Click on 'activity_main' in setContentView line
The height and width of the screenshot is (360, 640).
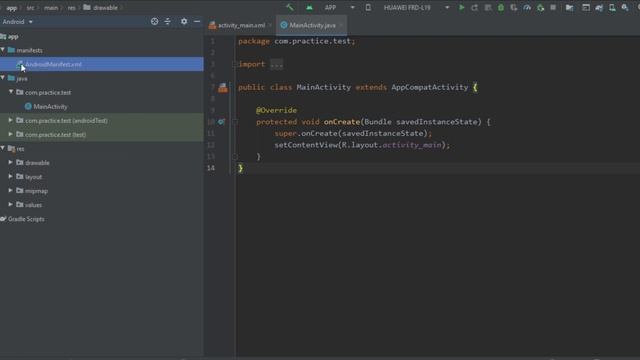tap(411, 145)
